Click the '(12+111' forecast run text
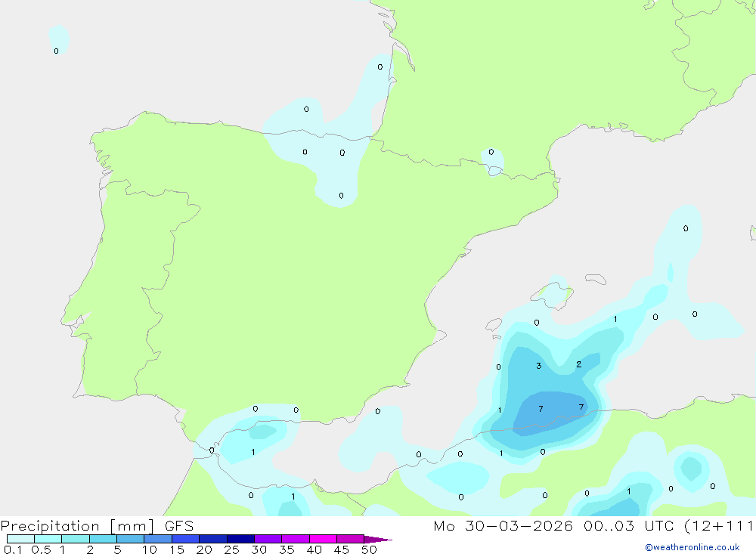 [x=719, y=525]
